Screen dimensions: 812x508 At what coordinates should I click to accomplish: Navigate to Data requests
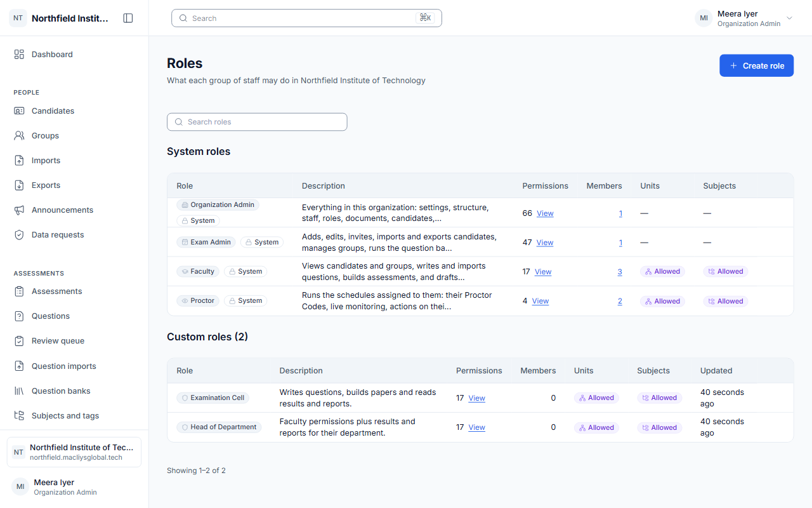pos(74,235)
